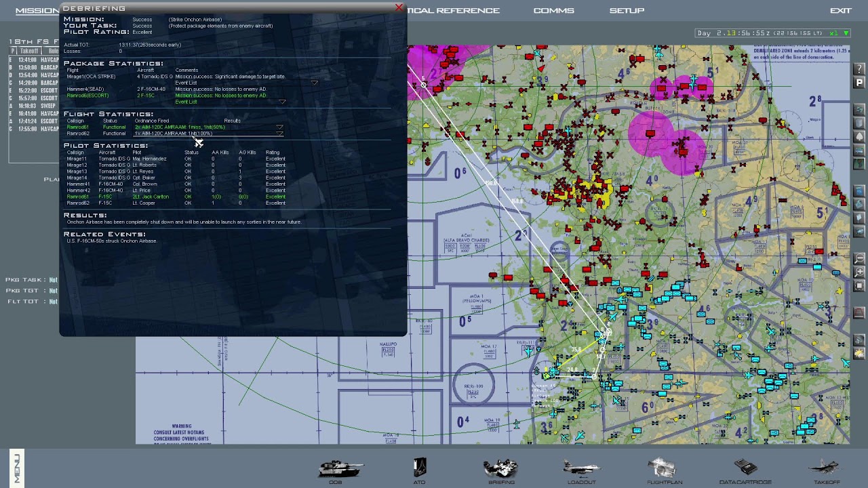Click Ramrod61 callsign in Flight Statistics

pos(77,127)
